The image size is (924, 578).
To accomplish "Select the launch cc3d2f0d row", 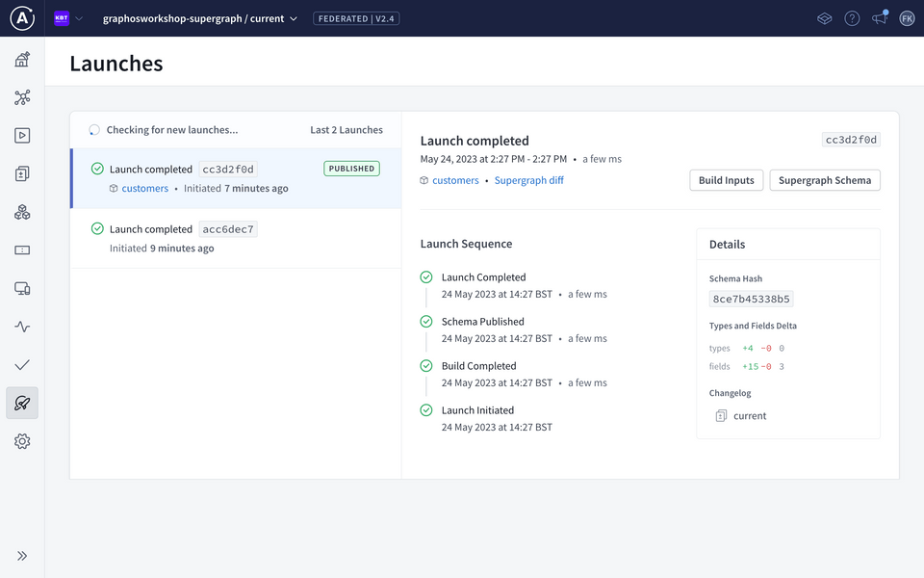I will [236, 178].
